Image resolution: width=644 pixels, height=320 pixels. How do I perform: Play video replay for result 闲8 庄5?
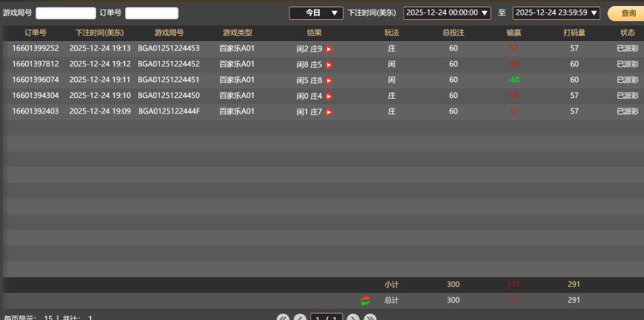(x=329, y=64)
